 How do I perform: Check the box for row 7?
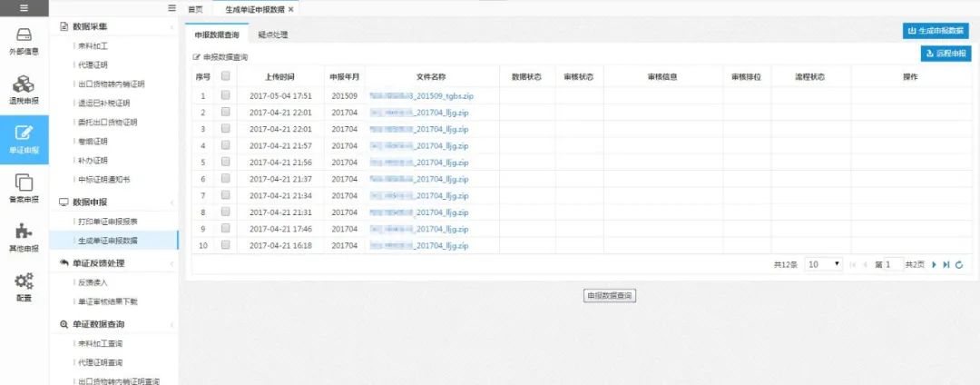coord(226,195)
